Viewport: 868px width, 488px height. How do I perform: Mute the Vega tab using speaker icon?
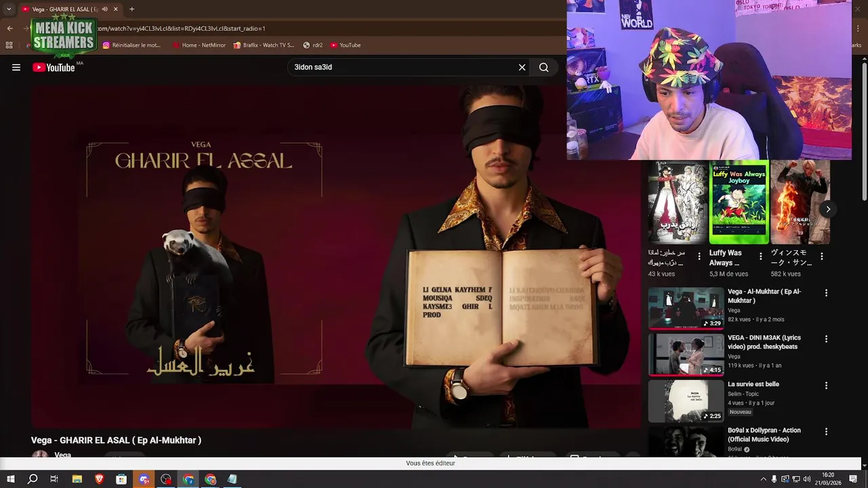[x=105, y=9]
